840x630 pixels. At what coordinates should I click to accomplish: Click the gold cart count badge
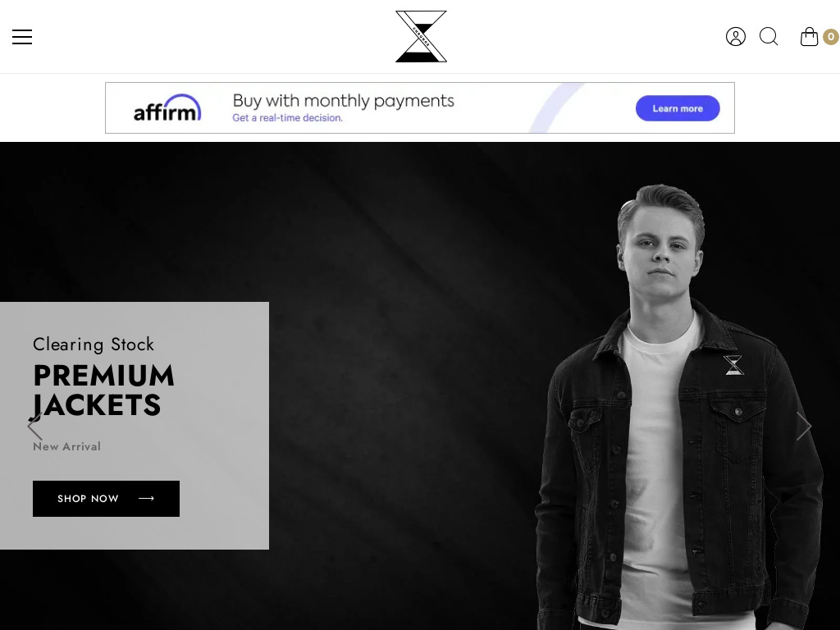(831, 37)
